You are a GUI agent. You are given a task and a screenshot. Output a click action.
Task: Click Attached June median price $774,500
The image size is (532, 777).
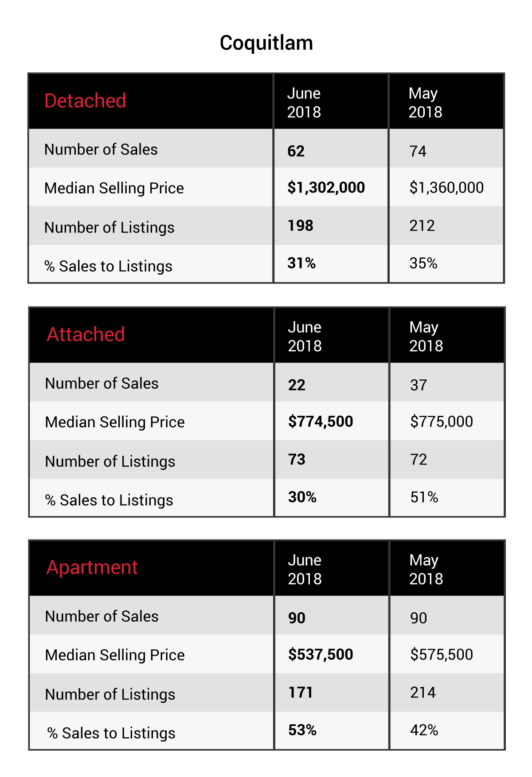tap(321, 422)
